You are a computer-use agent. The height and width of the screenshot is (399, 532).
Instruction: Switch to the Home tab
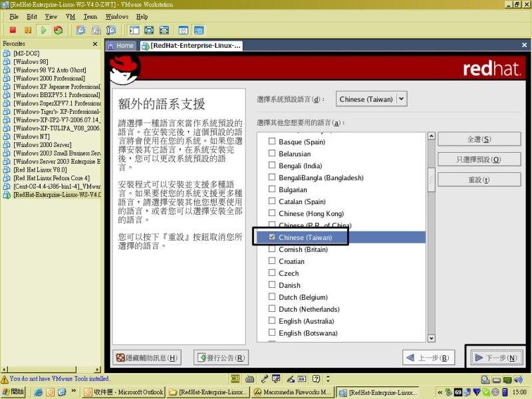121,46
